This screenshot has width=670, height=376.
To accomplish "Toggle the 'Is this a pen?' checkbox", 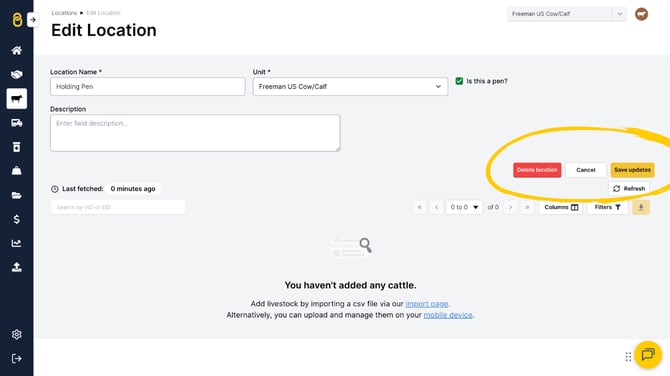I will [459, 81].
